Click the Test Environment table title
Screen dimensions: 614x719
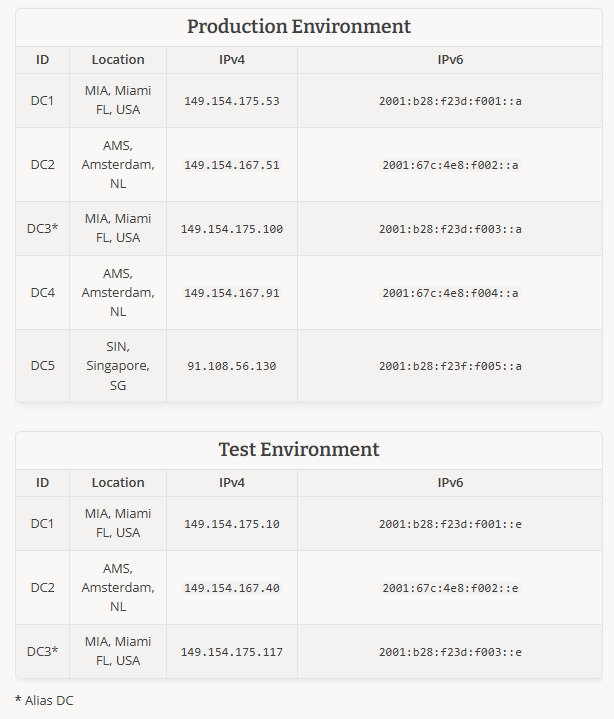coord(298,449)
